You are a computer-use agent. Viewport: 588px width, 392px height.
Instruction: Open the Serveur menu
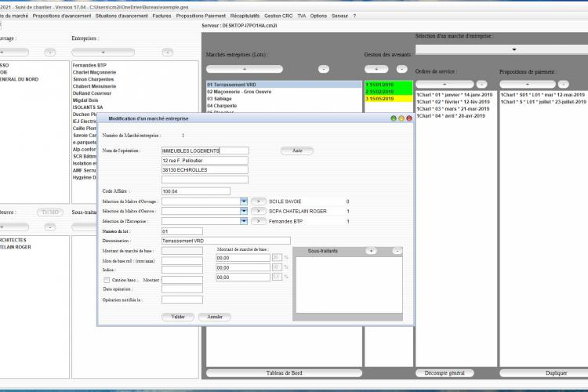pyautogui.click(x=339, y=16)
